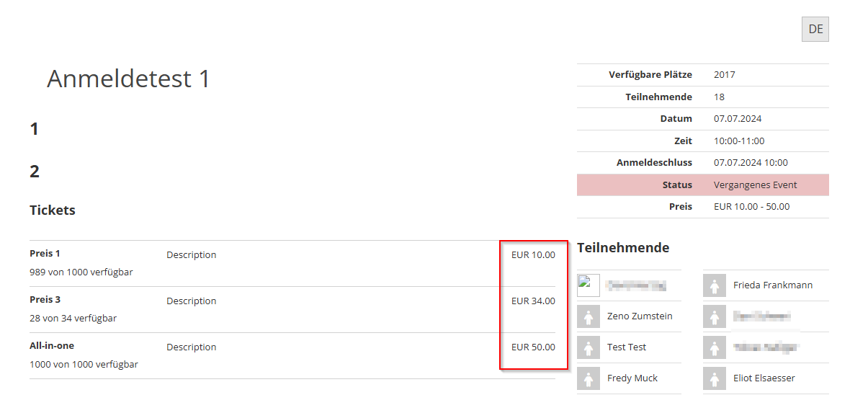Click the Vergangenes Event status text
This screenshot has height=395, width=868.
pyautogui.click(x=755, y=185)
